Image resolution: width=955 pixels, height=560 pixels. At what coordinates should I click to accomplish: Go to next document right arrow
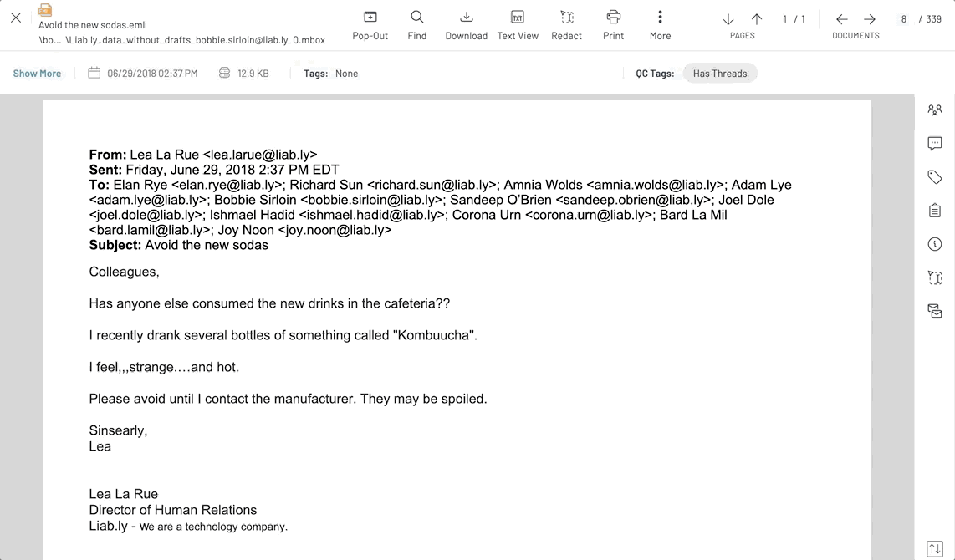point(870,19)
